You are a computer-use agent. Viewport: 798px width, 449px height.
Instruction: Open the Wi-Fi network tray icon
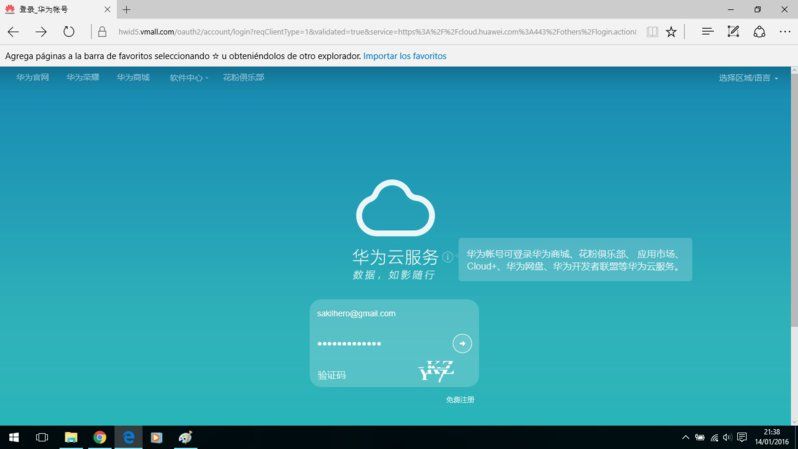[715, 437]
